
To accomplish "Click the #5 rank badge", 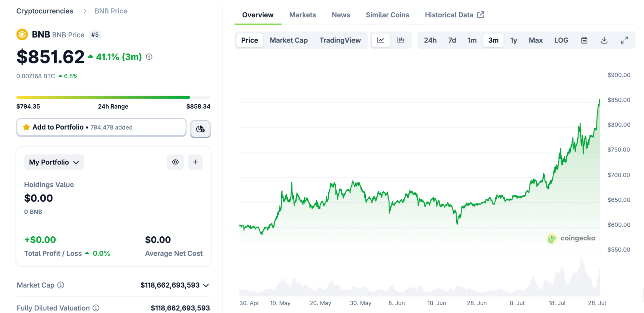I will point(95,35).
